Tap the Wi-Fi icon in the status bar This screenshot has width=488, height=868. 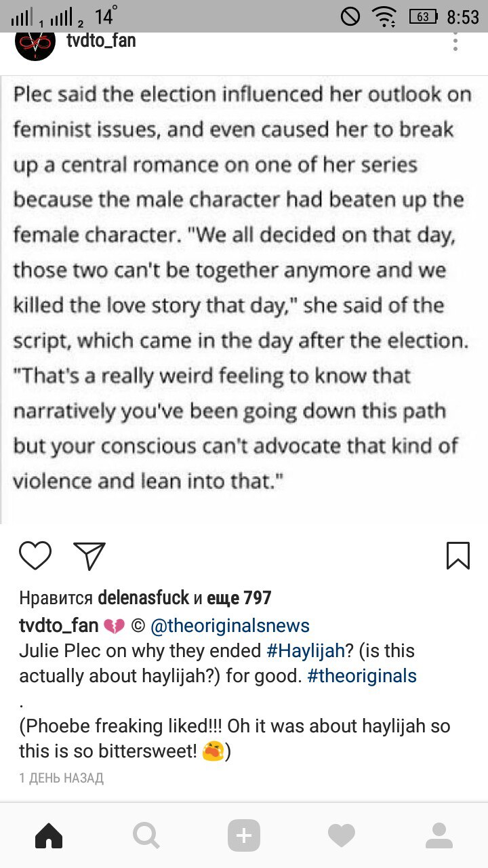[385, 16]
